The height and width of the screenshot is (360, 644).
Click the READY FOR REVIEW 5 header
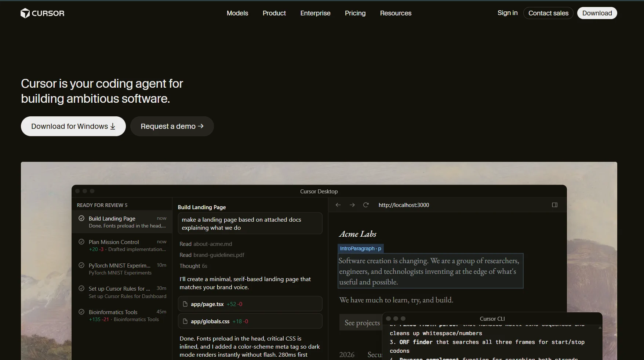click(102, 205)
